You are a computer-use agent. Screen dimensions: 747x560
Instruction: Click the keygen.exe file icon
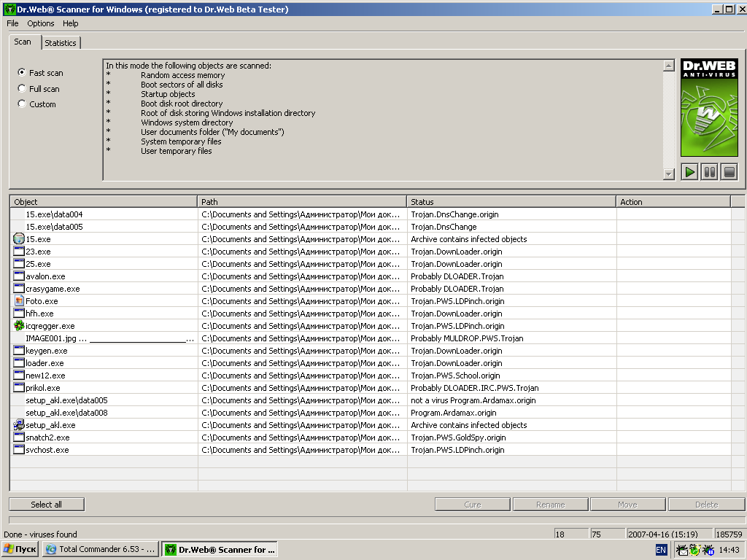(x=18, y=351)
